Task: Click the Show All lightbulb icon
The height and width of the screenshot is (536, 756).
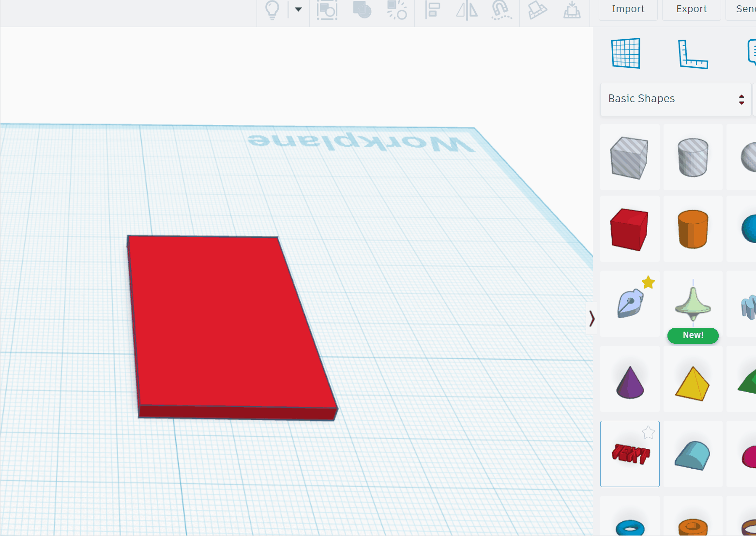Action: pyautogui.click(x=272, y=10)
